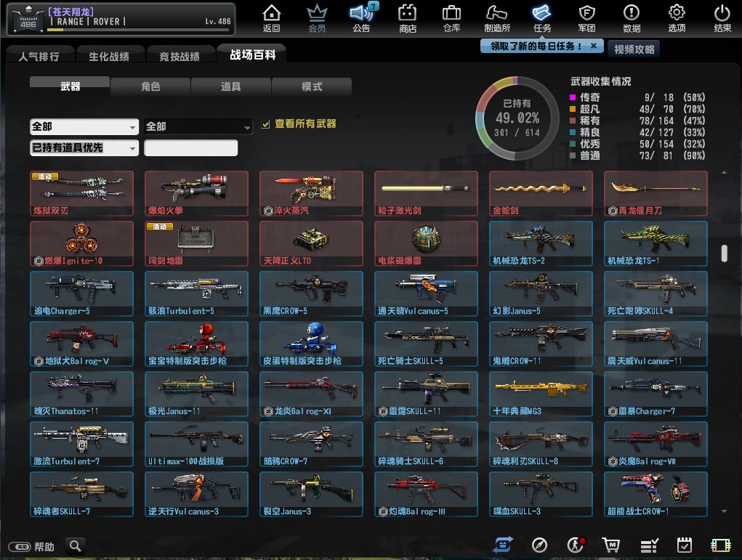Open the 已持有道具优先 sort dropdown
742x560 pixels.
click(84, 148)
